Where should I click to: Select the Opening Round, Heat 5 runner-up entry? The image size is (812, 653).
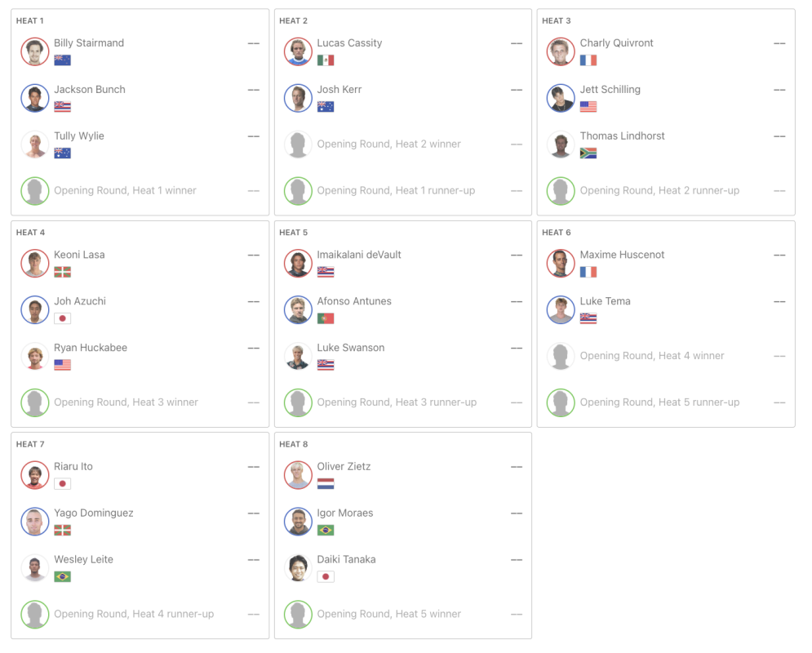[x=659, y=402]
